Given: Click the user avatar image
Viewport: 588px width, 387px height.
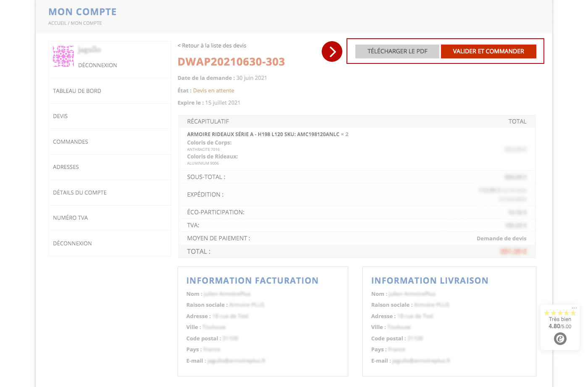Looking at the screenshot, I should pyautogui.click(x=63, y=56).
